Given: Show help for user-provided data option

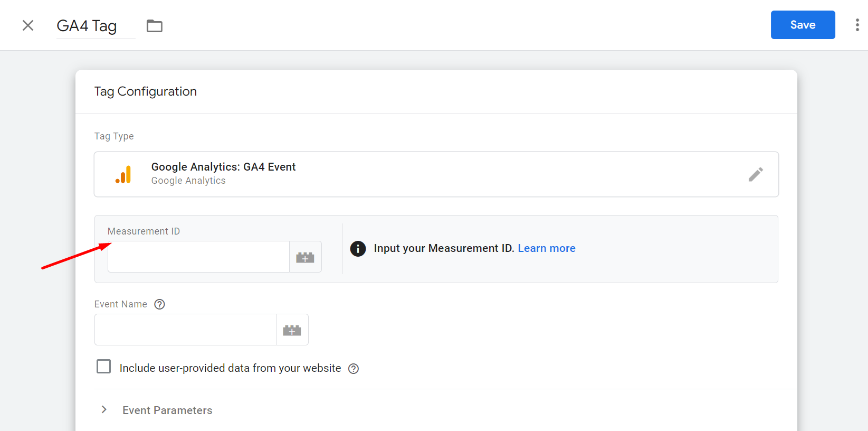Looking at the screenshot, I should click(x=354, y=369).
